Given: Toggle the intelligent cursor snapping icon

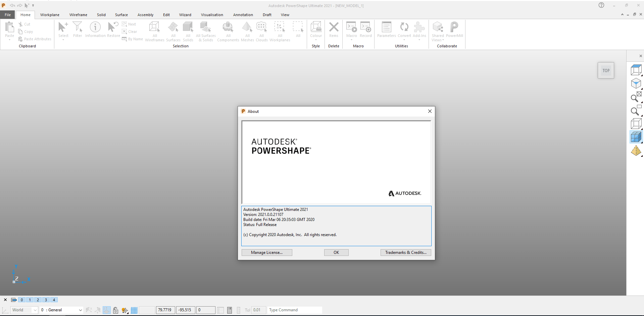Looking at the screenshot, I should tap(125, 310).
